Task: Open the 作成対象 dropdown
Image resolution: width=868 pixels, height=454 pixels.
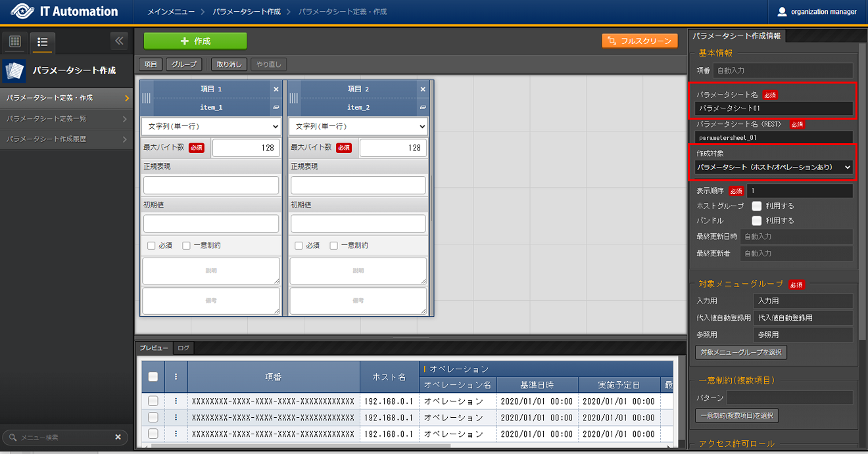Action: [x=773, y=168]
